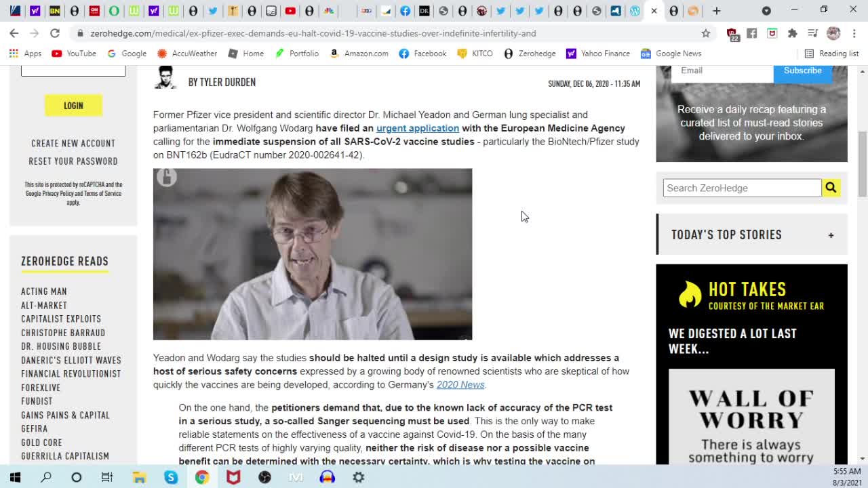Open the Reading list panel

pyautogui.click(x=831, y=54)
